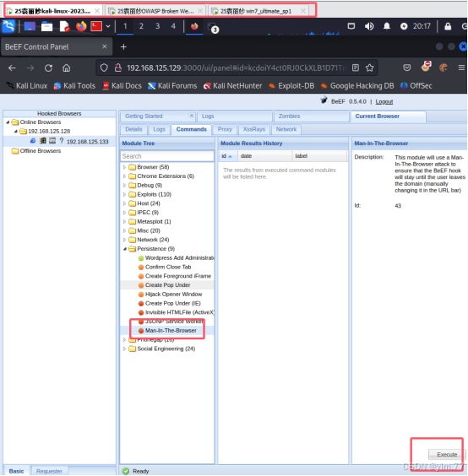Click the Module Tree search field

coord(166,156)
